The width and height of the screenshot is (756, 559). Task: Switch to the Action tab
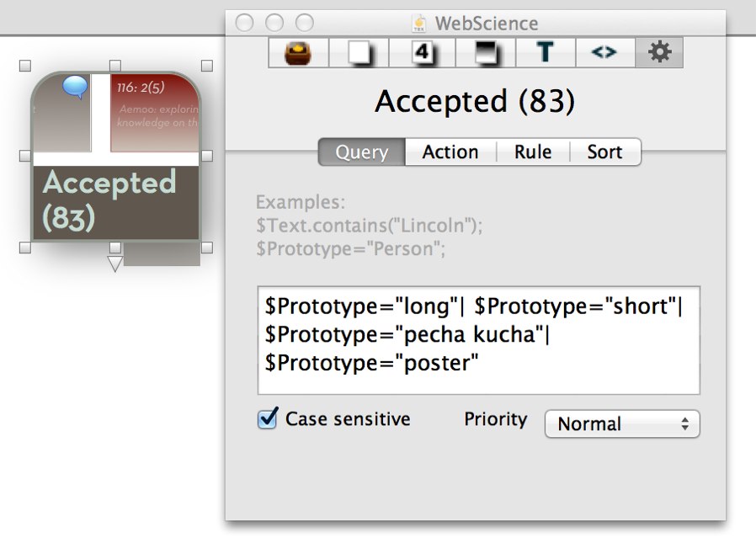click(450, 152)
